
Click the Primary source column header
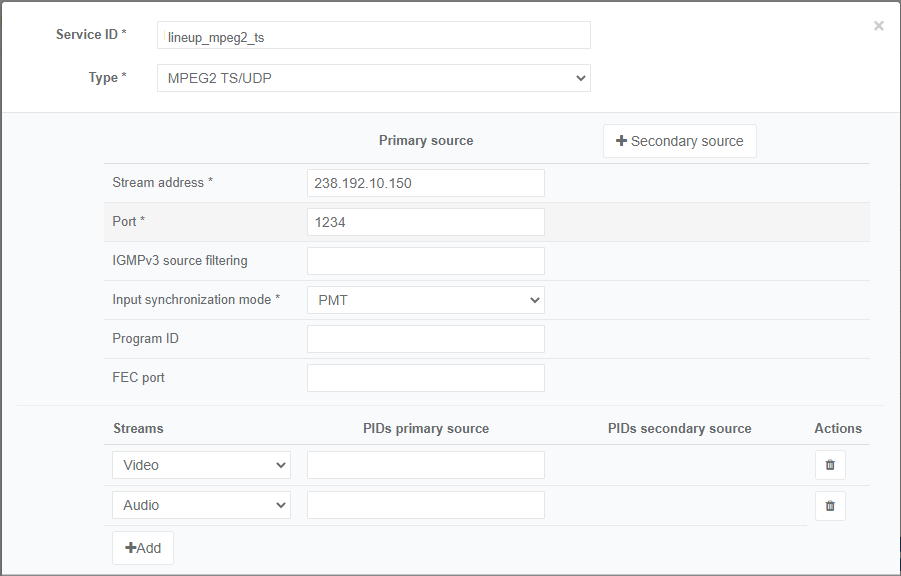[426, 141]
